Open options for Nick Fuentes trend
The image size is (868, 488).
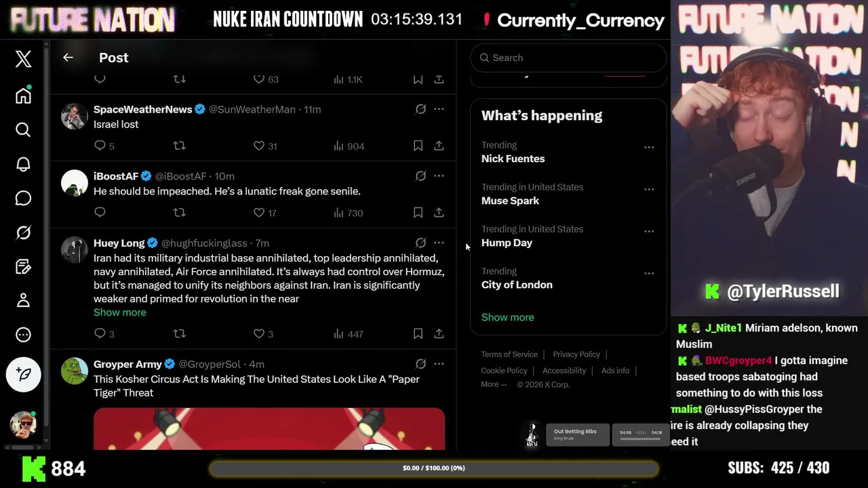click(649, 147)
